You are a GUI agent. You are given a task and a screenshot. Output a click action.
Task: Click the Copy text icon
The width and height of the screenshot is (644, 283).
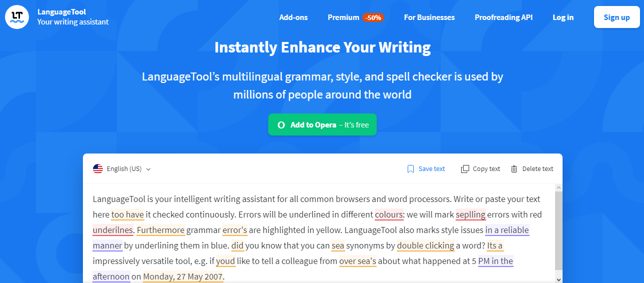click(465, 169)
